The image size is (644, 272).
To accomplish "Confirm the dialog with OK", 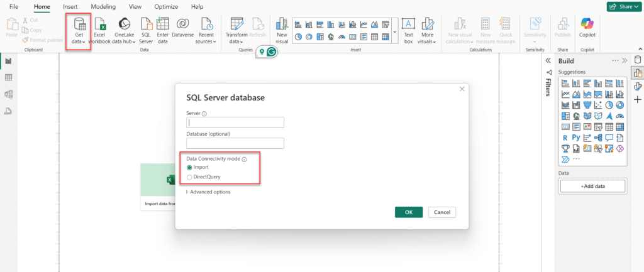I will click(409, 212).
